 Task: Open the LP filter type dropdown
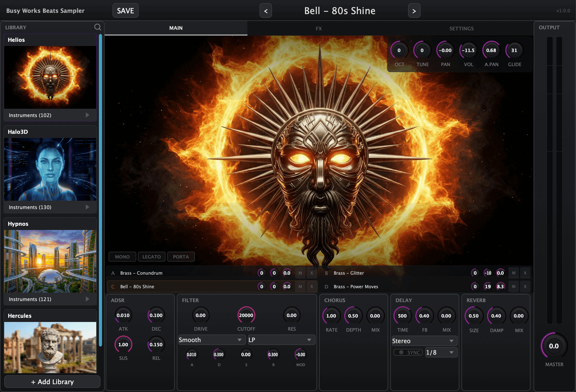click(281, 340)
